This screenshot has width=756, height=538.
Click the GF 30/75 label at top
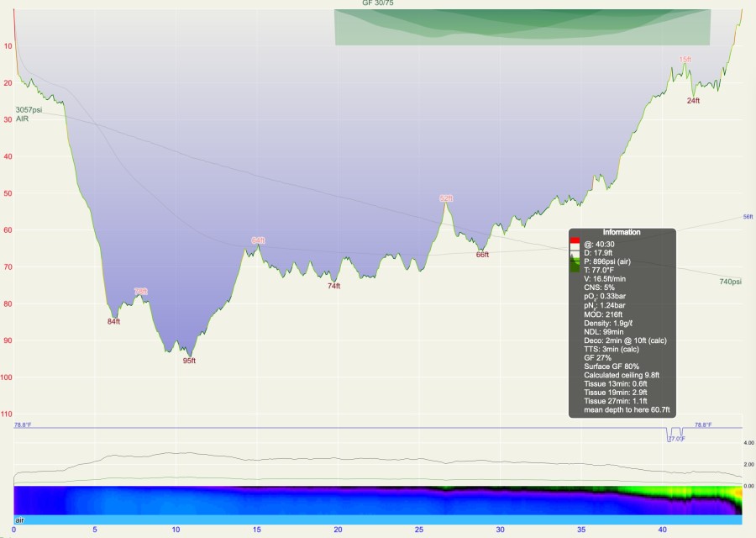(379, 4)
